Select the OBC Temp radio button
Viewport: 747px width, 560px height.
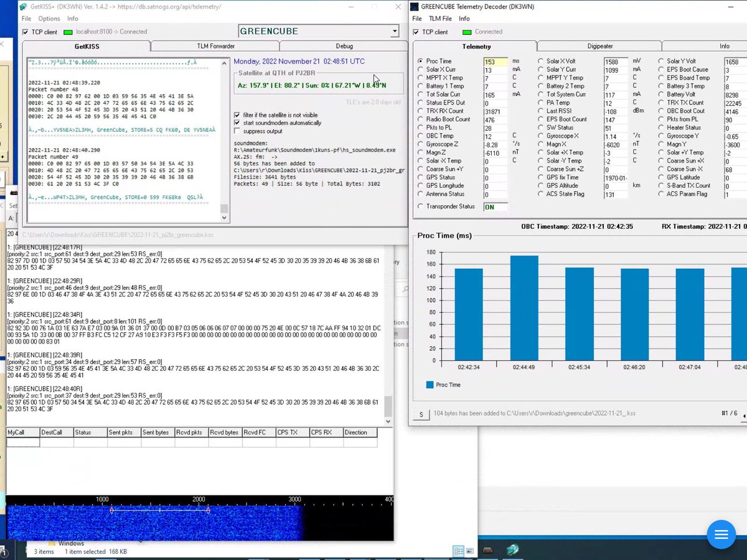point(421,136)
